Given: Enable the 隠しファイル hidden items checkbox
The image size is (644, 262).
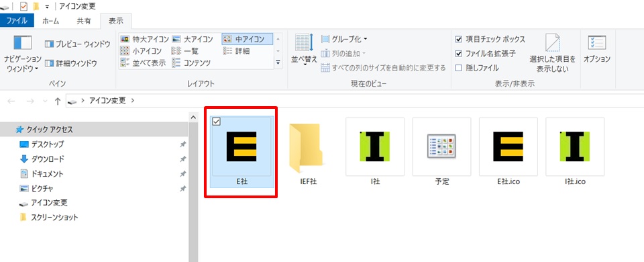Looking at the screenshot, I should click(477, 69).
